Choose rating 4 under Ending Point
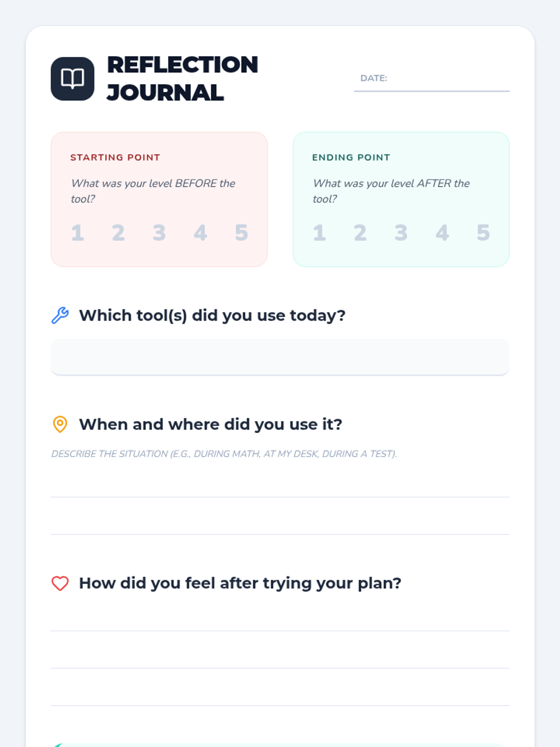 point(442,233)
